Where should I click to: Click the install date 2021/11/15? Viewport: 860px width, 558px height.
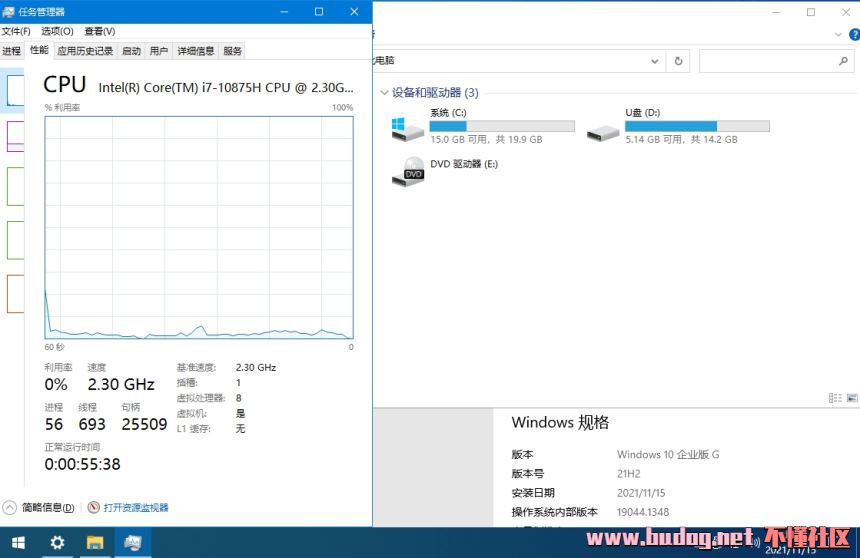click(x=641, y=493)
